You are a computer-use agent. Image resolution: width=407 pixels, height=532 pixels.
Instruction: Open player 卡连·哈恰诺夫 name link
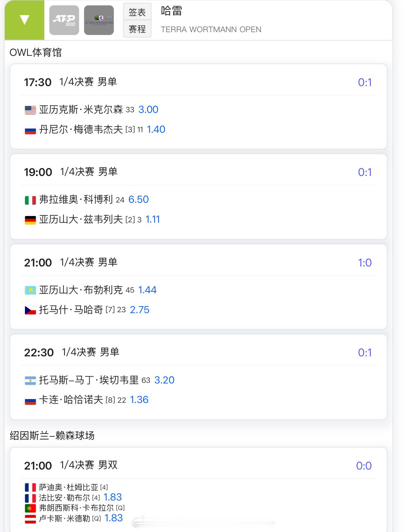pyautogui.click(x=71, y=400)
